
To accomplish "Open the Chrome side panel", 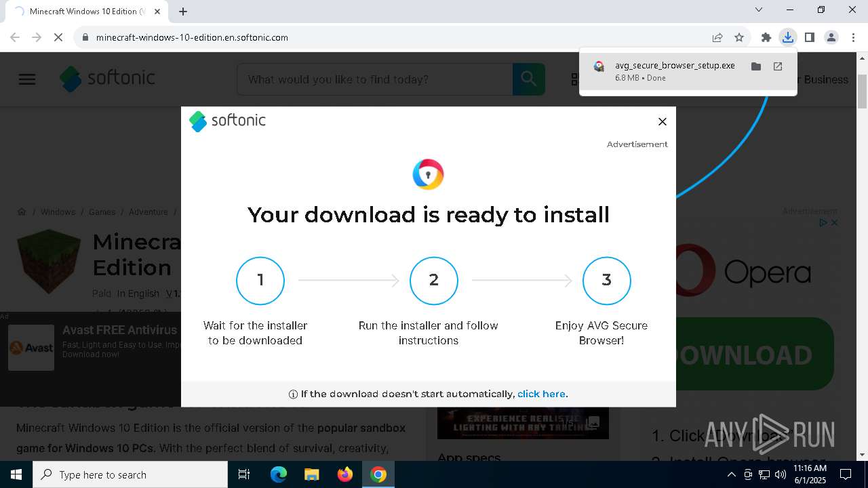I will (x=810, y=37).
